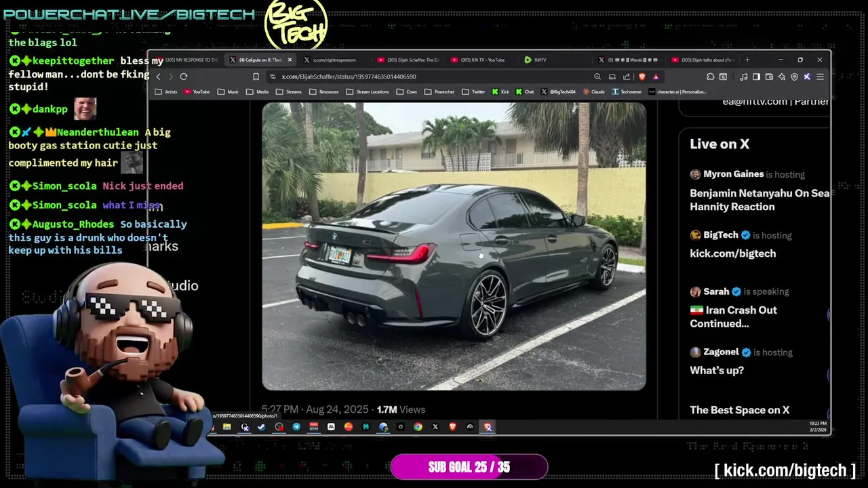This screenshot has width=868, height=488.
Task: Open the @BigTech404 bookmark
Action: [x=558, y=91]
